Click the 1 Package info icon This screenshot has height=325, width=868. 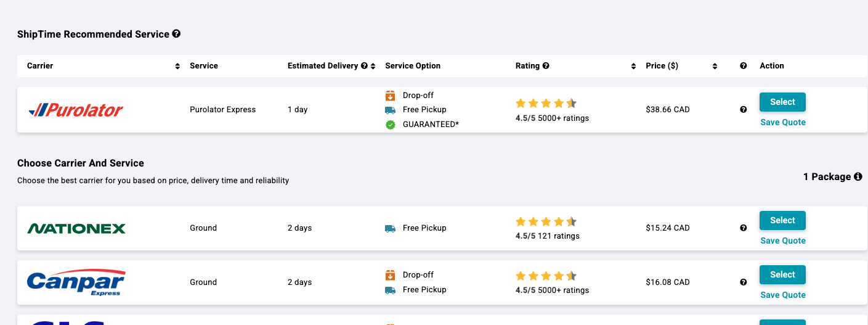(858, 177)
